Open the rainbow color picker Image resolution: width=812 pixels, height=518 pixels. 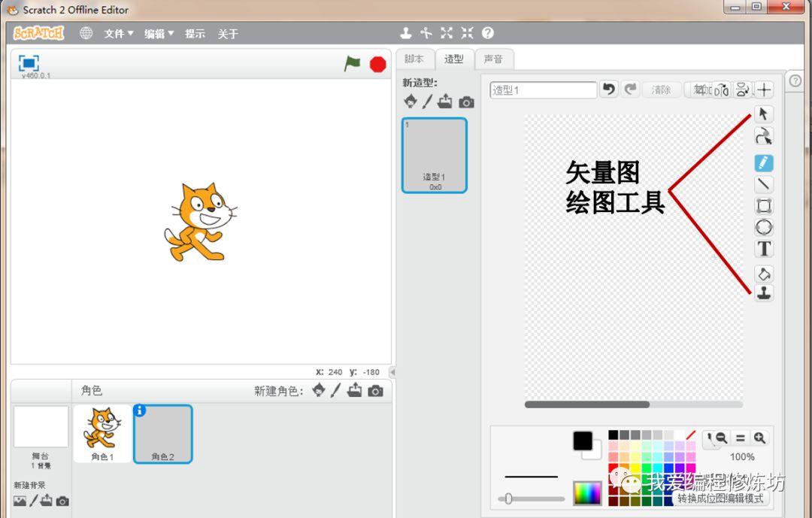pos(587,493)
